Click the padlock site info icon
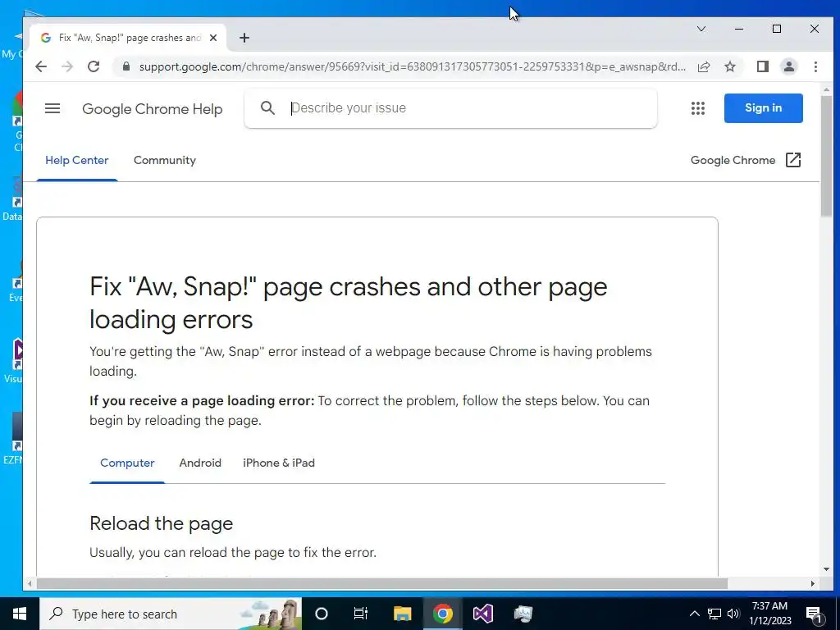 pos(126,66)
